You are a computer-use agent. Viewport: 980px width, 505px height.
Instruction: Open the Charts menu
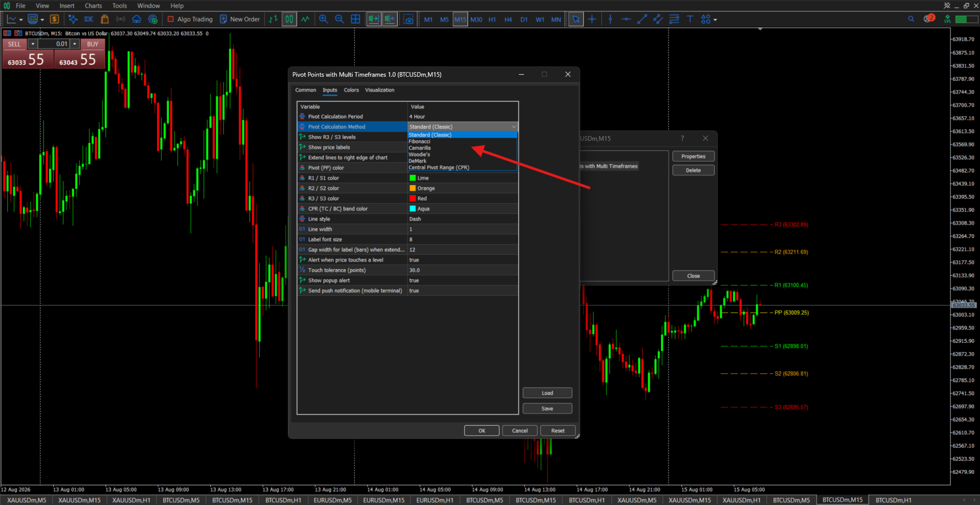pyautogui.click(x=94, y=6)
